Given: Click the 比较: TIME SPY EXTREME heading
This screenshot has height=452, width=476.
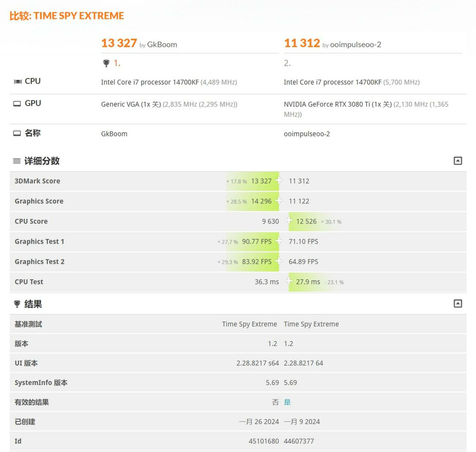Looking at the screenshot, I should (x=67, y=16).
